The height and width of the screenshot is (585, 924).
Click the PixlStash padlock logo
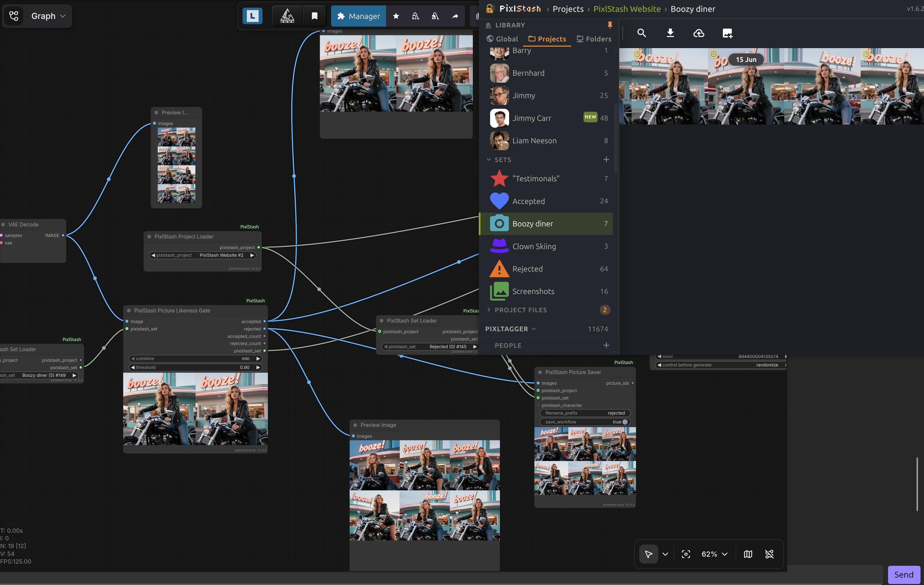coord(490,8)
